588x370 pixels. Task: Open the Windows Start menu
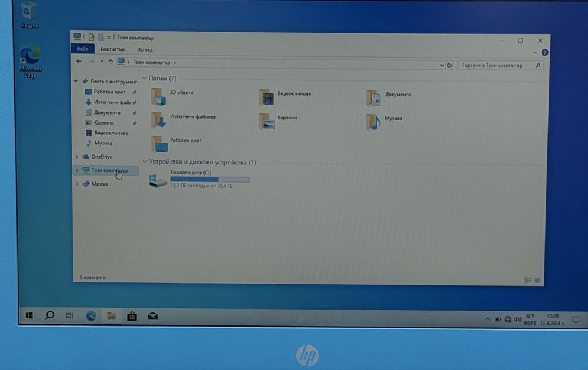point(29,315)
